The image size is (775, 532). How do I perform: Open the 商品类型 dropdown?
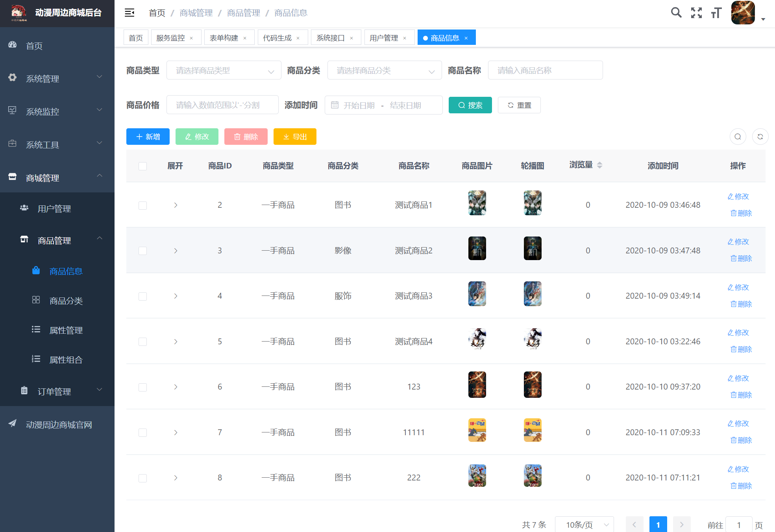click(224, 70)
